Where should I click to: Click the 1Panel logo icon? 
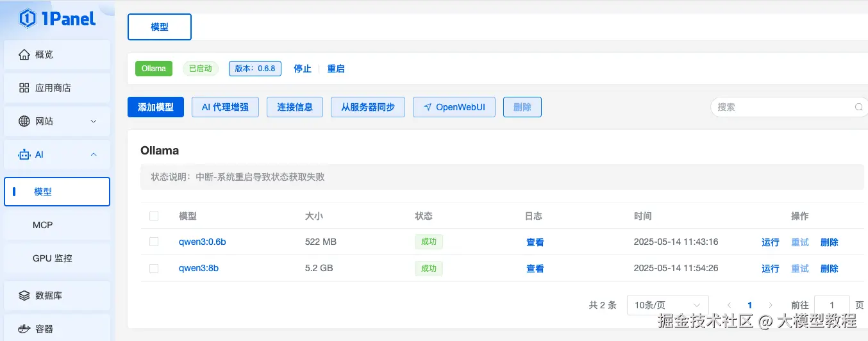click(28, 18)
